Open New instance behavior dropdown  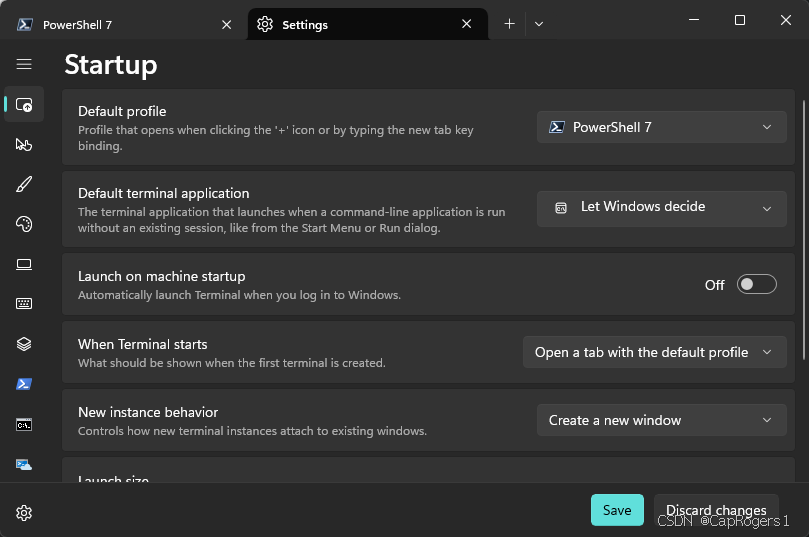point(661,420)
